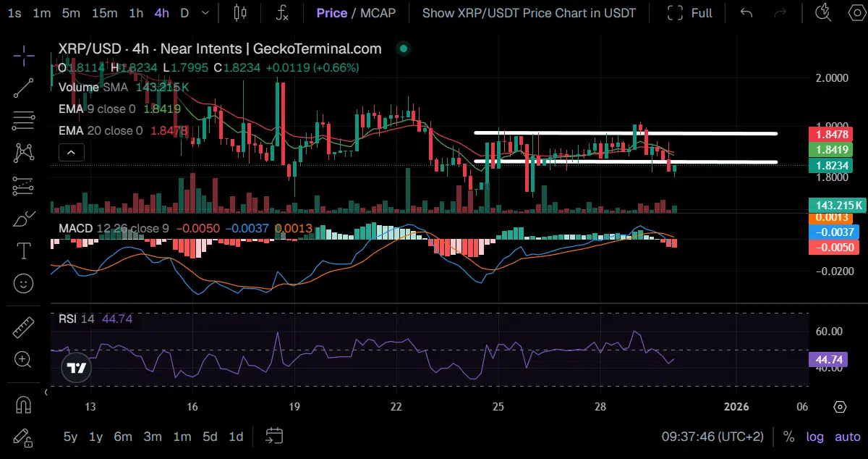Click the MACD 12 26 close 9 label
868x459 pixels.
pos(113,228)
